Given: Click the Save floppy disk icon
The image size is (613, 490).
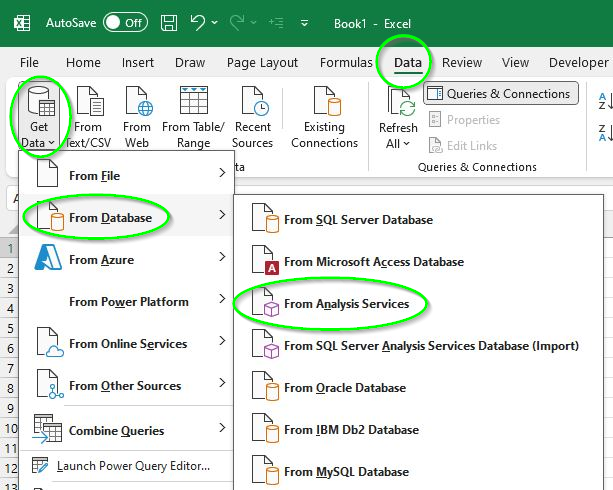Looking at the screenshot, I should (x=169, y=23).
